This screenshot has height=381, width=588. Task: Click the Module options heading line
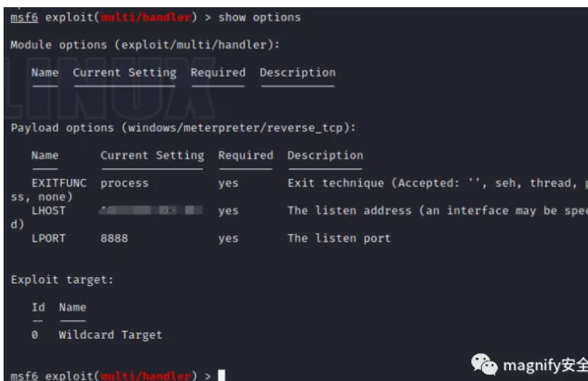145,45
